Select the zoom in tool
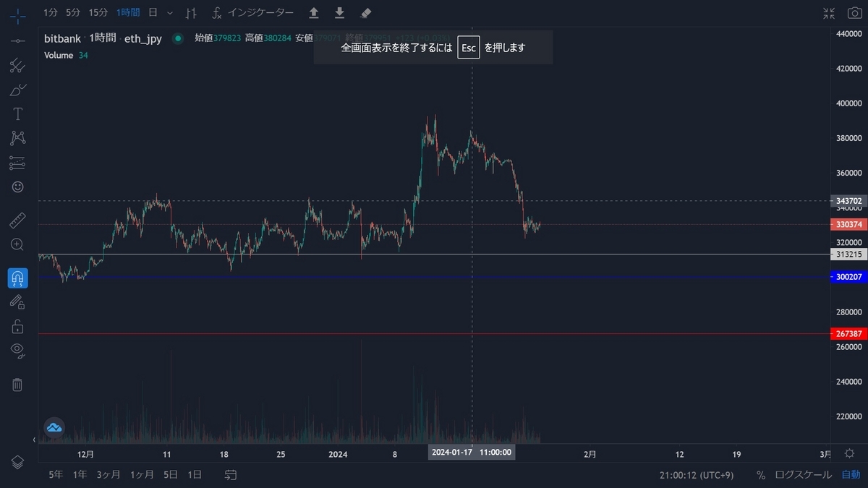868x488 pixels. (x=17, y=244)
